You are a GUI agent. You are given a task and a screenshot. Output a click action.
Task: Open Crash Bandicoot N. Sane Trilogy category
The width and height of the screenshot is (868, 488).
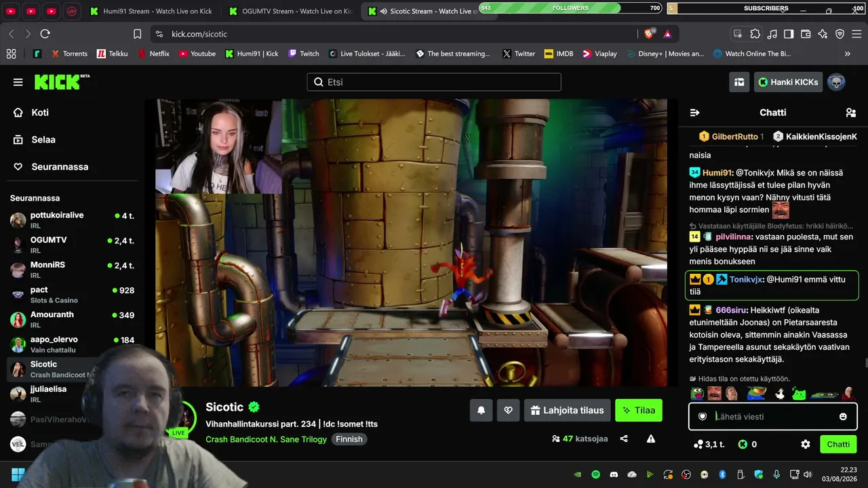(266, 439)
